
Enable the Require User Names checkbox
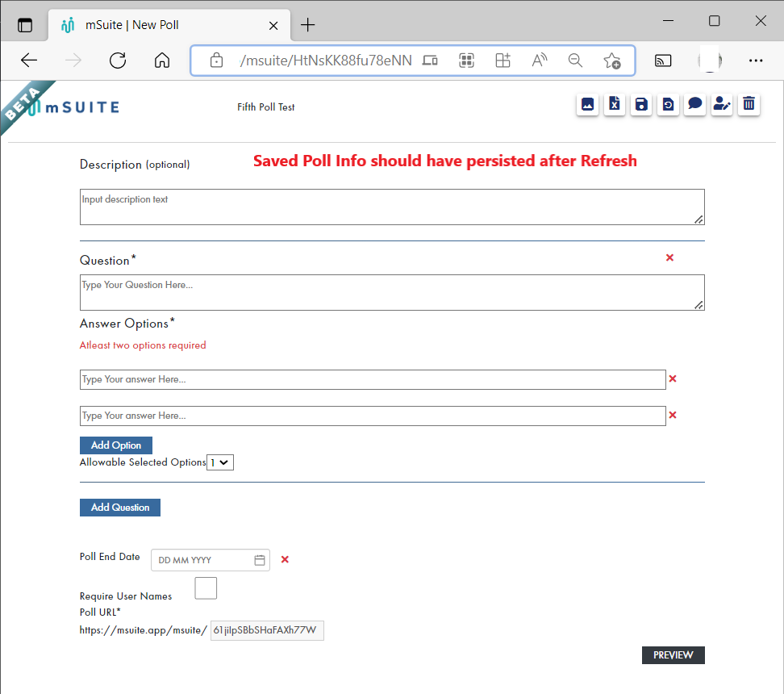[206, 587]
